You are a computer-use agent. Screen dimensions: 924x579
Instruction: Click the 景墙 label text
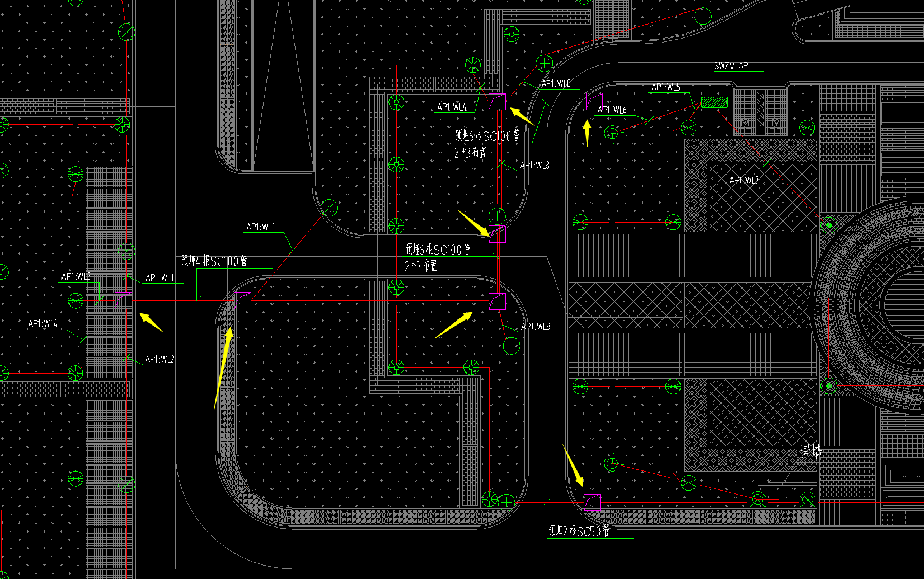pyautogui.click(x=812, y=452)
